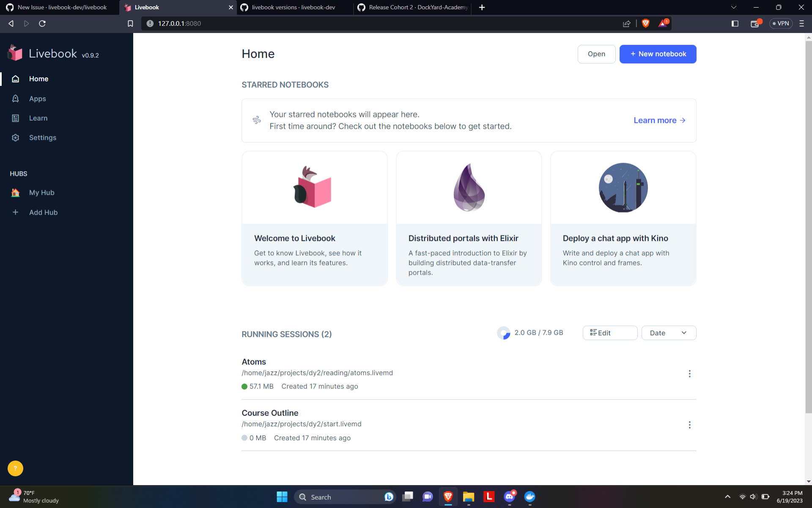This screenshot has width=812, height=508.
Task: Select Learn in the sidebar menu
Action: (38, 118)
